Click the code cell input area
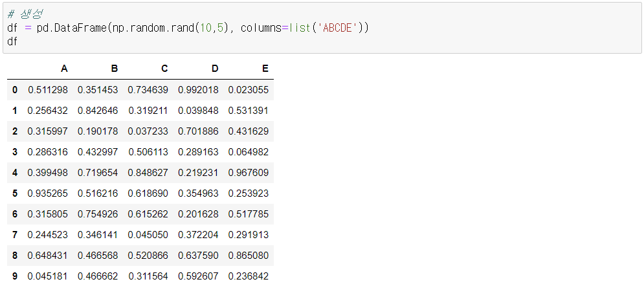This screenshot has width=644, height=286. point(322,28)
